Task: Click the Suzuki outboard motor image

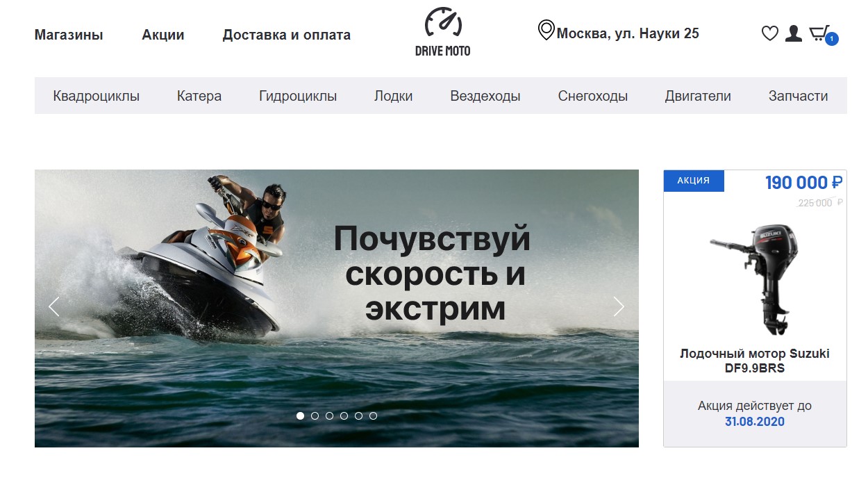Action: [x=756, y=279]
